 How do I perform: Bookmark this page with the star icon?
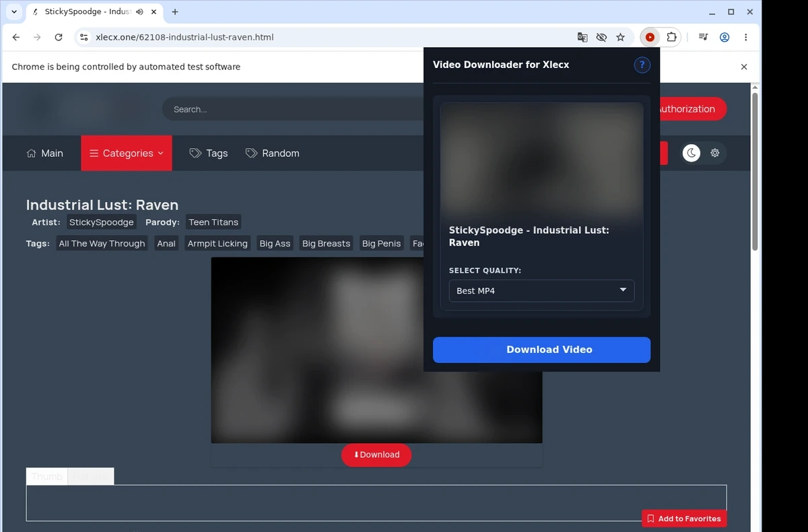pos(621,38)
